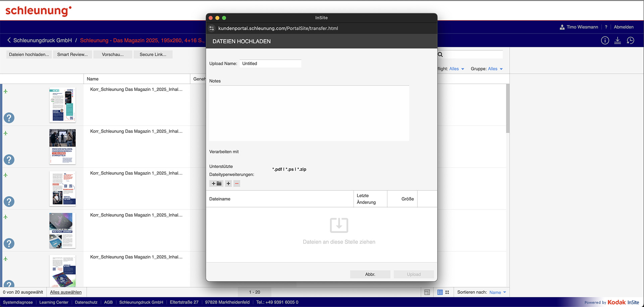
Task: Open the Smart Review menu item
Action: [x=72, y=54]
